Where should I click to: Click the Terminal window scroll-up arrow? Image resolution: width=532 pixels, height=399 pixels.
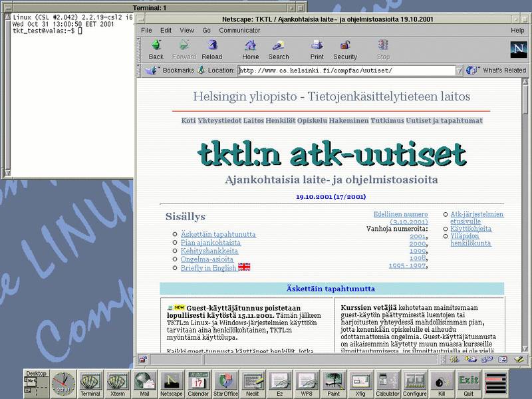click(x=7, y=17)
